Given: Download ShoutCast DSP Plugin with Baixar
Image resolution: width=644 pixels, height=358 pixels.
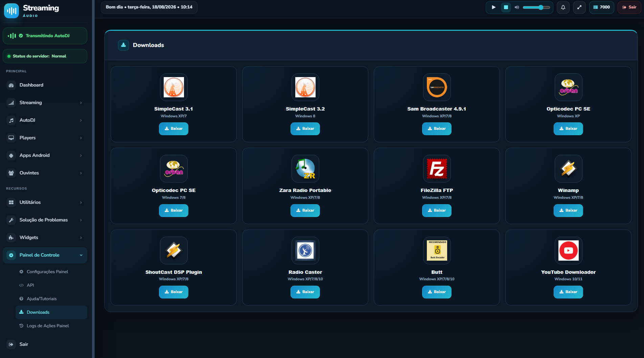Looking at the screenshot, I should pyautogui.click(x=174, y=292).
